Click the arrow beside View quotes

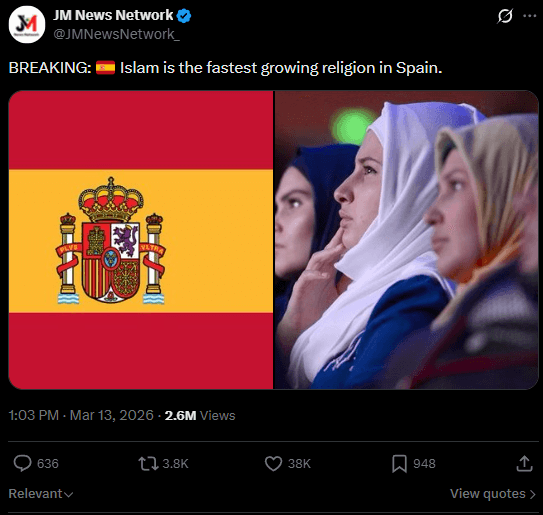pyautogui.click(x=533, y=494)
